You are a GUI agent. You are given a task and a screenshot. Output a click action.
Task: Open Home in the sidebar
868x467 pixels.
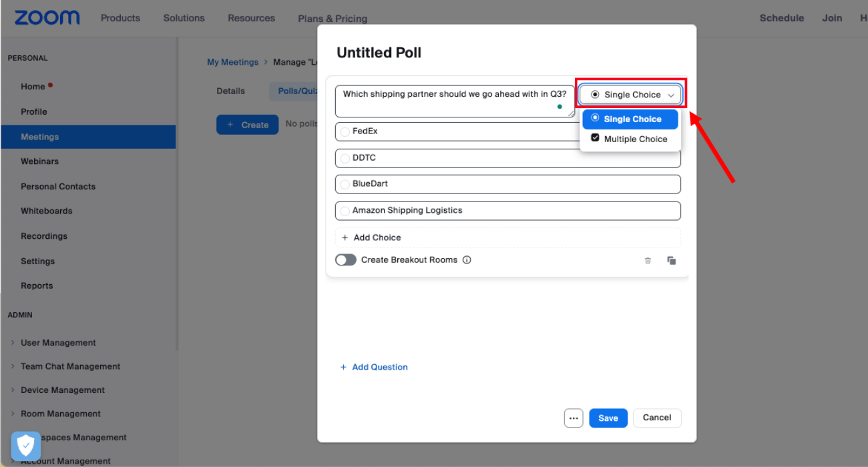point(33,87)
